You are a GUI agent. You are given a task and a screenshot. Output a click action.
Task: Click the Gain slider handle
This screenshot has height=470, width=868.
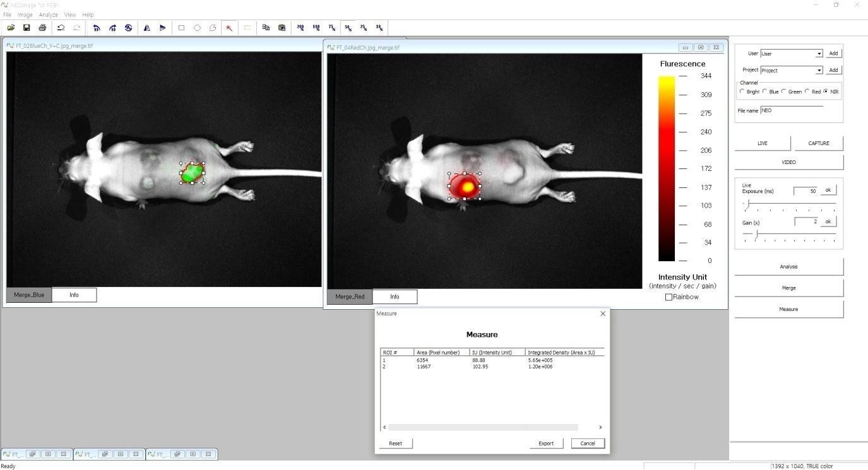(x=756, y=235)
